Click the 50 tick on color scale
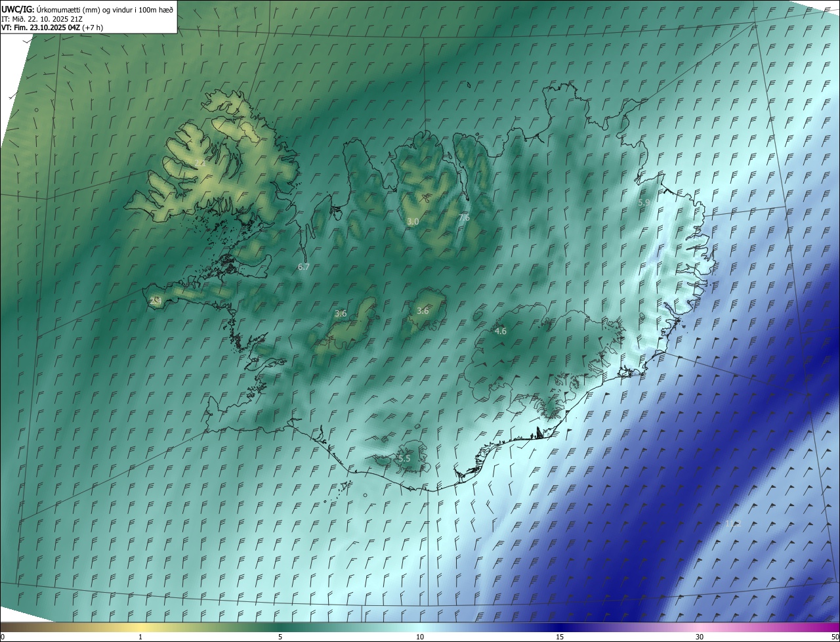The height and width of the screenshot is (642, 840). [835, 637]
